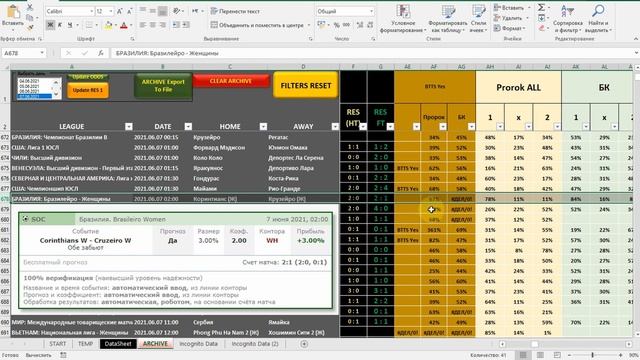This screenshot has width=640, height=360.
Task: Open the LEAGUE column filter dropdown
Action: coord(129,127)
